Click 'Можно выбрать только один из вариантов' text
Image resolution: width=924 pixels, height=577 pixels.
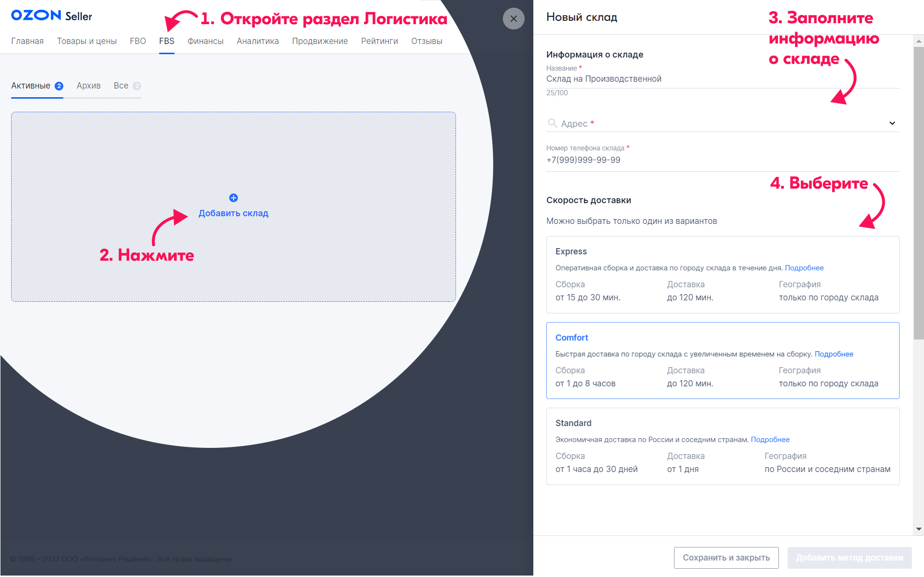point(631,221)
